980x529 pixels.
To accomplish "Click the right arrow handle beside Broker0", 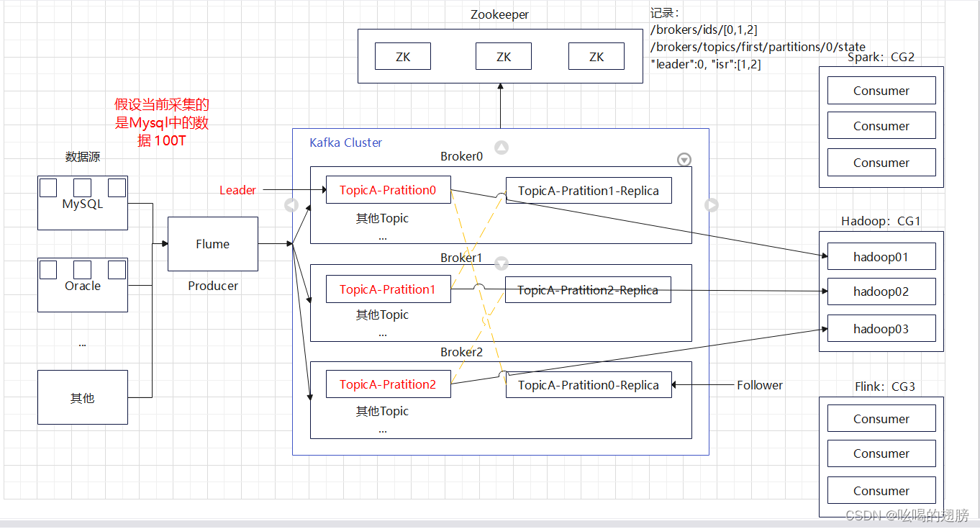I will 711,205.
